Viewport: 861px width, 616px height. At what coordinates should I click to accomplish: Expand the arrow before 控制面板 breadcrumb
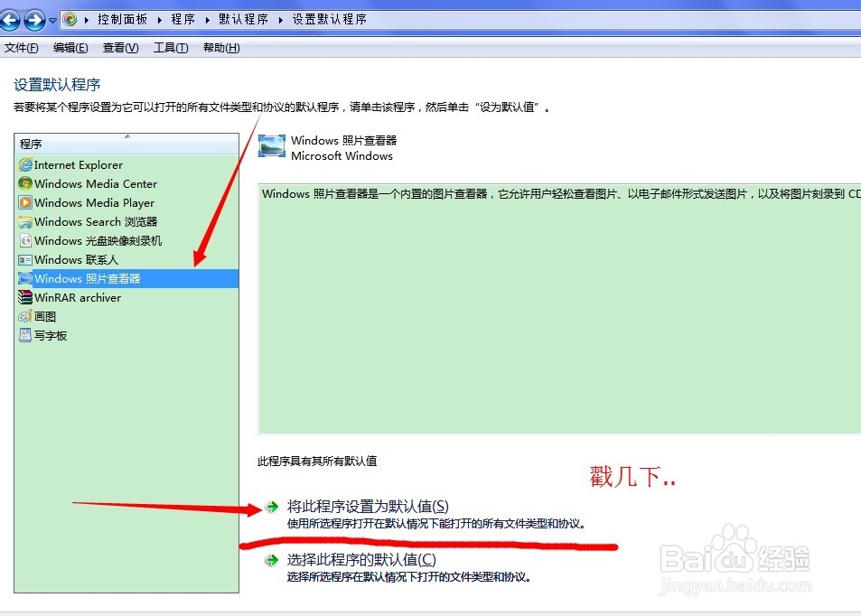87,20
